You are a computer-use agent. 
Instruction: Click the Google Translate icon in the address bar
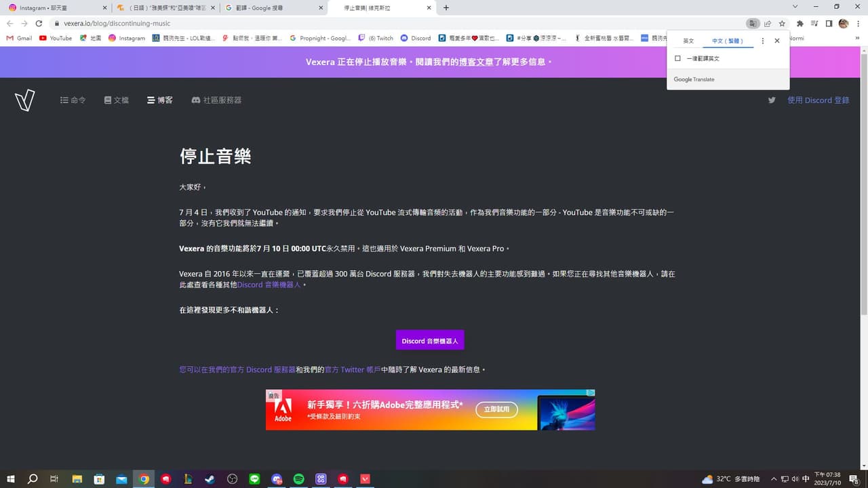coord(753,22)
